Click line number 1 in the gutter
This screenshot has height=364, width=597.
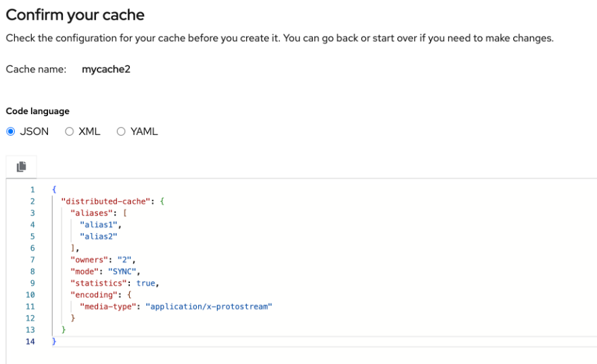click(32, 189)
